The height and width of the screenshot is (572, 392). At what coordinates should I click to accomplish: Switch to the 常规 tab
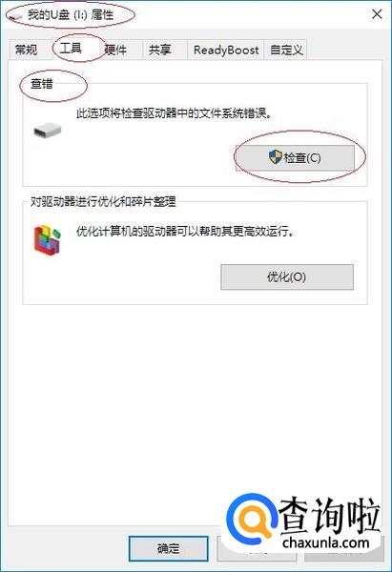pos(26,50)
